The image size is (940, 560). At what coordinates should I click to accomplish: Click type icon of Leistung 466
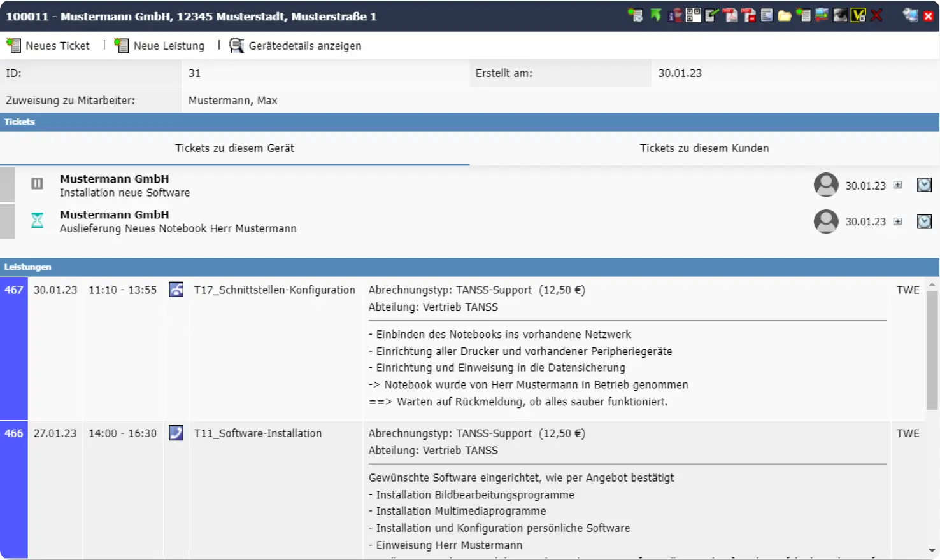click(176, 433)
